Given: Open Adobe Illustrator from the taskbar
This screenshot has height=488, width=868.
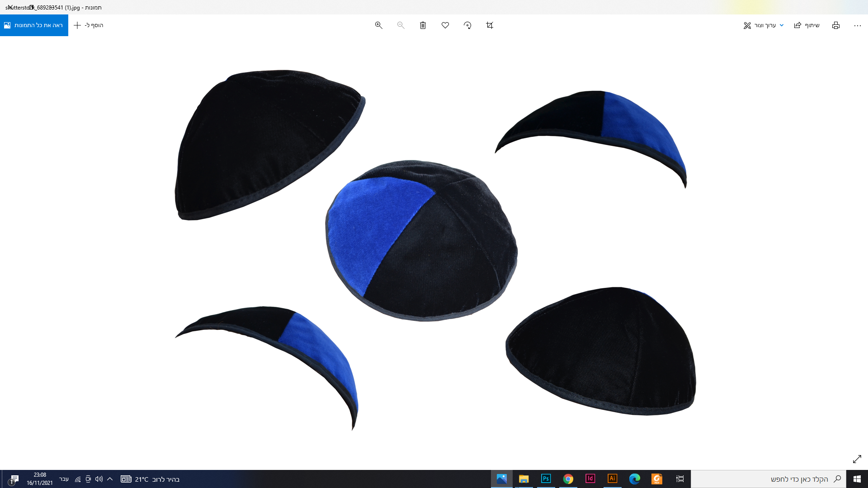Looking at the screenshot, I should pyautogui.click(x=613, y=479).
